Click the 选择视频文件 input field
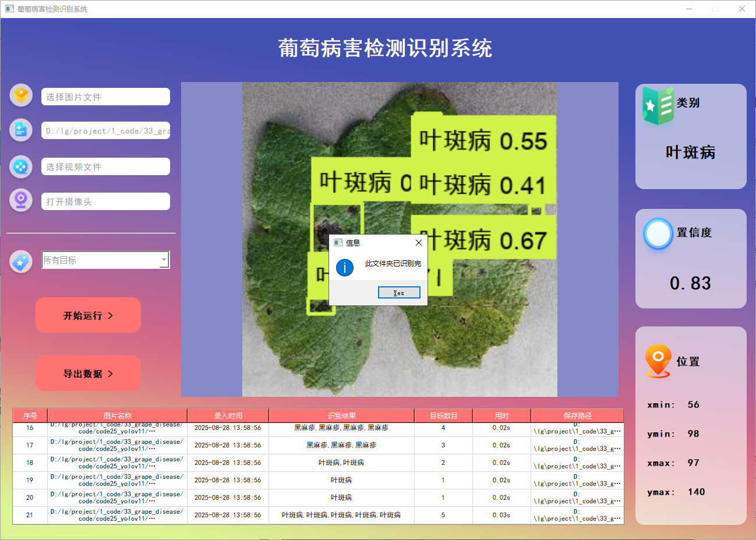 105,166
